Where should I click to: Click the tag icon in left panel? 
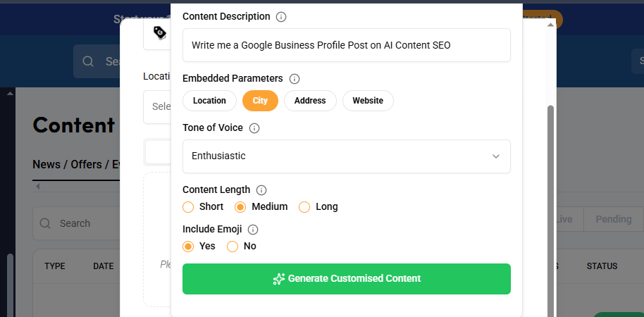click(x=159, y=32)
